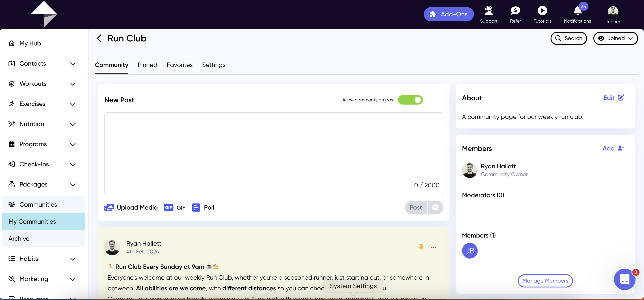Open the Support headset icon
The height and width of the screenshot is (300, 644).
tap(488, 11)
